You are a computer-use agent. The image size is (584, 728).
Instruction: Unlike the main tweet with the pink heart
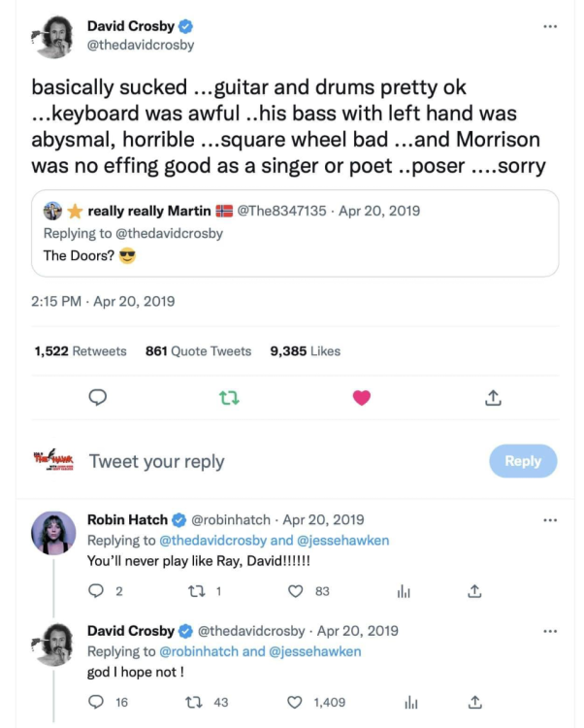coord(361,397)
